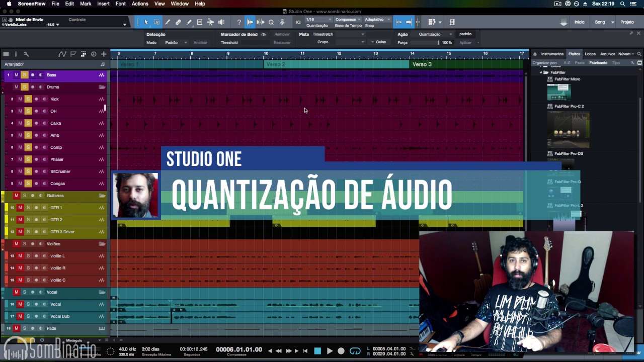Open the 1/16 quantize value dropdown
The height and width of the screenshot is (362, 644).
319,20
